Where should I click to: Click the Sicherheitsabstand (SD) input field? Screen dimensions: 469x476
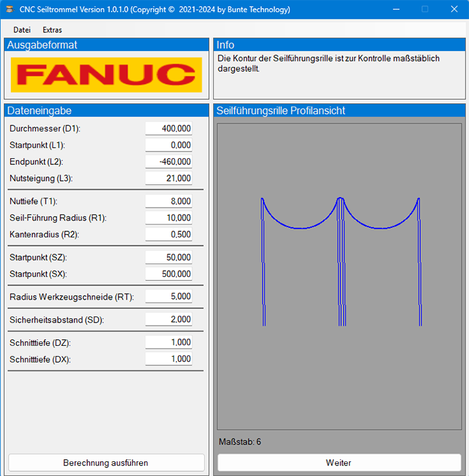(169, 319)
